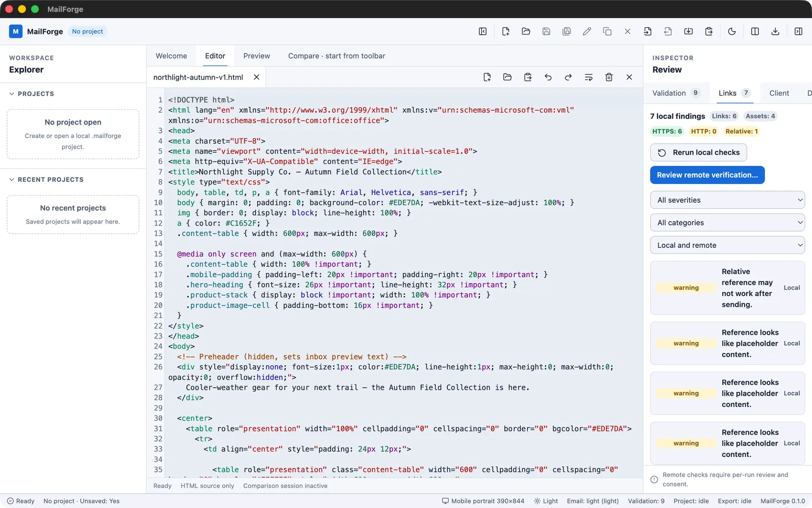This screenshot has height=508, width=812.
Task: Click the No project open placeholder card
Action: pyautogui.click(x=73, y=134)
